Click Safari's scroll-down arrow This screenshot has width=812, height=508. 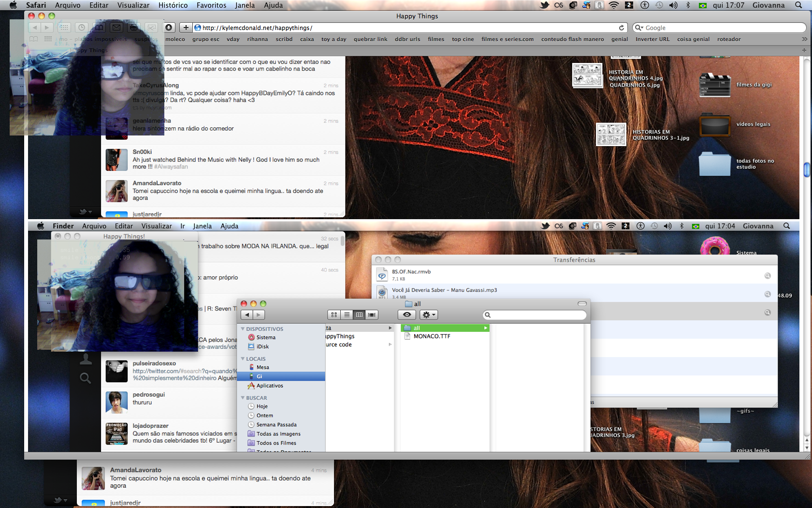coord(807,447)
